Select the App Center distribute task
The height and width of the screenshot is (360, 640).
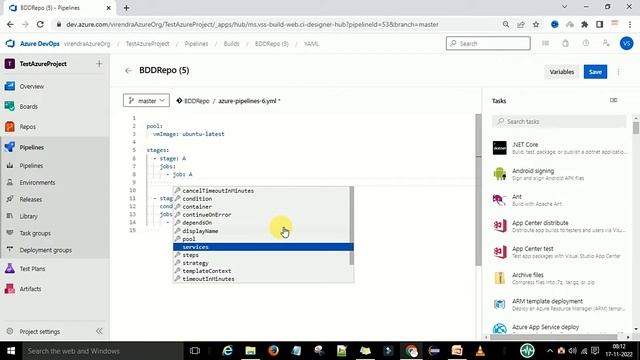[559, 226]
